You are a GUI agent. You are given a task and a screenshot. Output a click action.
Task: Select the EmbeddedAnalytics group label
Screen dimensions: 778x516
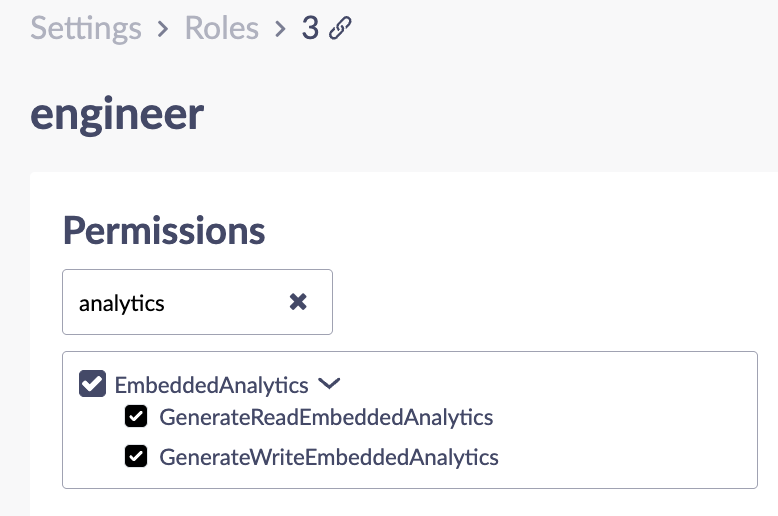coord(211,385)
